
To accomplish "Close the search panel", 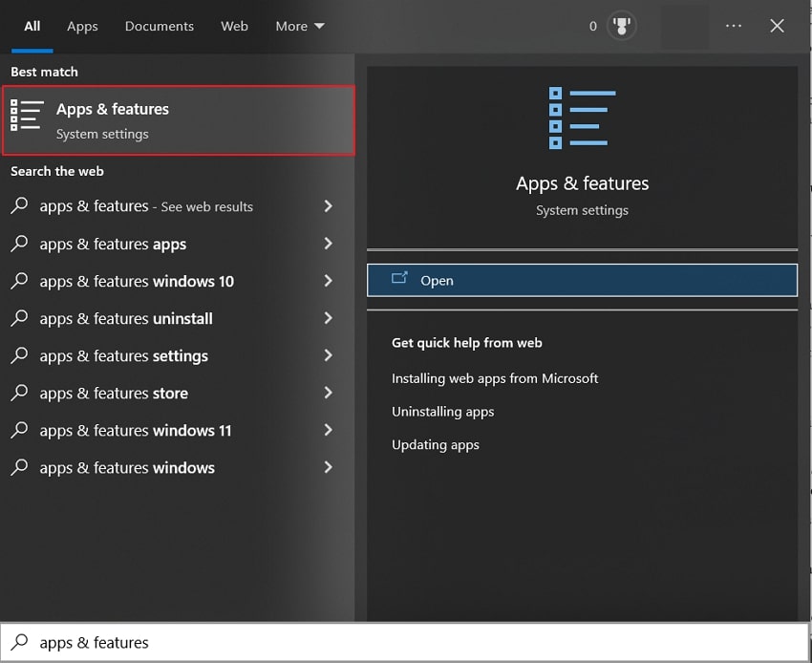I will point(777,26).
